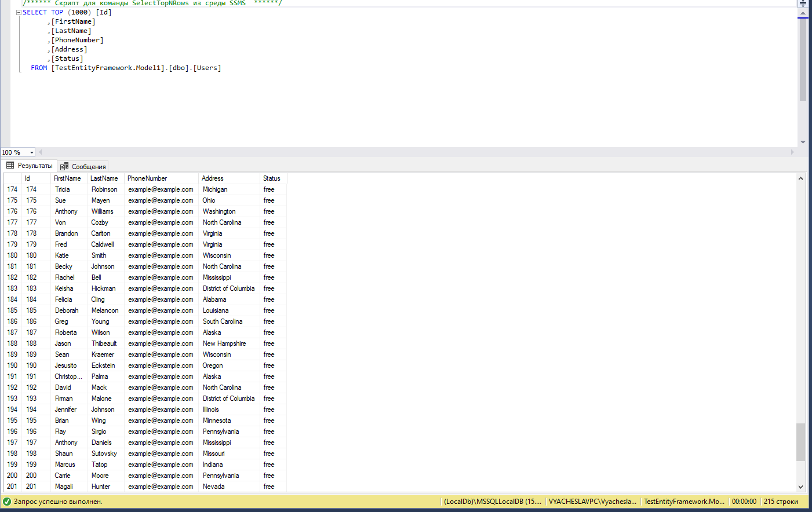Viewport: 812px width, 512px height.
Task: Select the "Oregon" address cell
Action: click(229, 365)
